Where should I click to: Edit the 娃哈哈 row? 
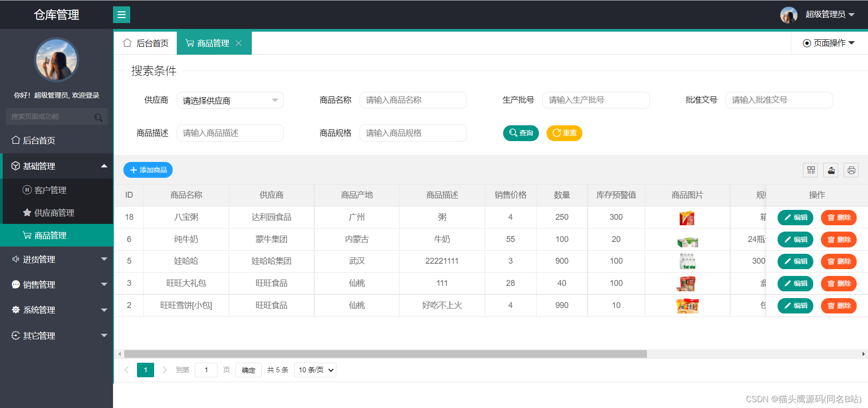coord(795,261)
